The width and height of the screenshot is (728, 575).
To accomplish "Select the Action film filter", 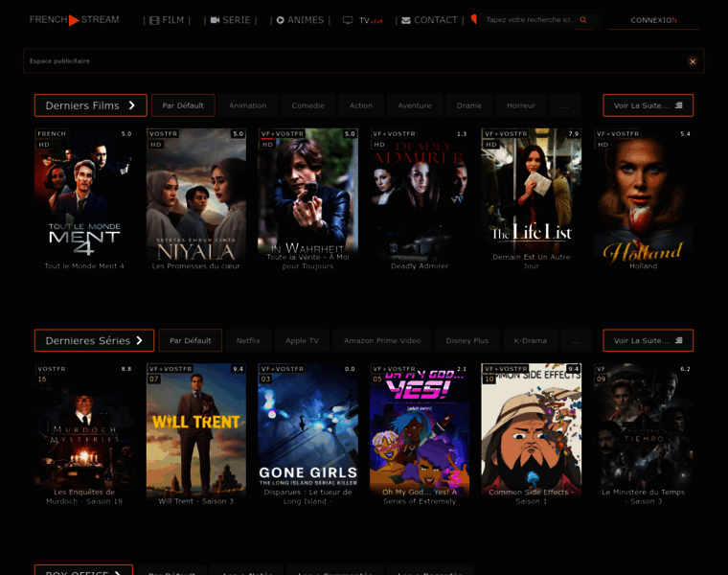I will coord(361,105).
